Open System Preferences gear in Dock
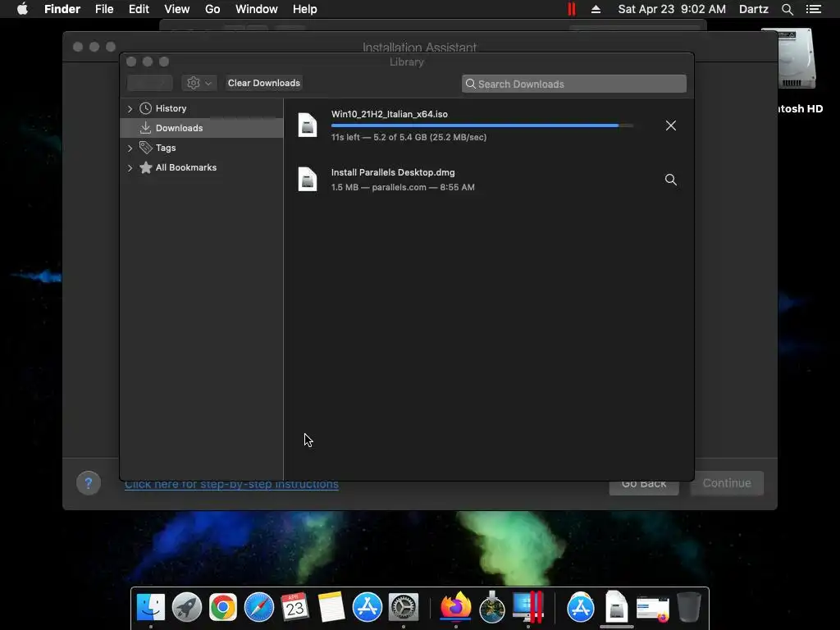Screen dimensions: 840x630 [x=403, y=607]
